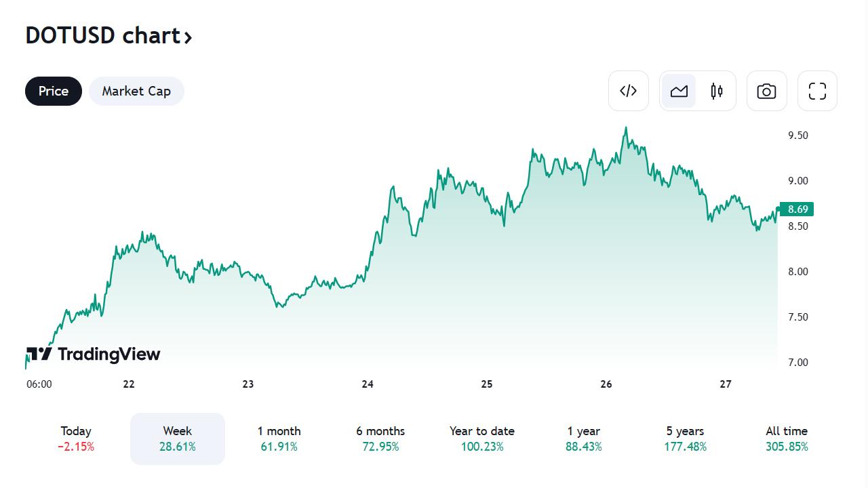
Task: Click the 8.69 current price label
Action: click(797, 209)
